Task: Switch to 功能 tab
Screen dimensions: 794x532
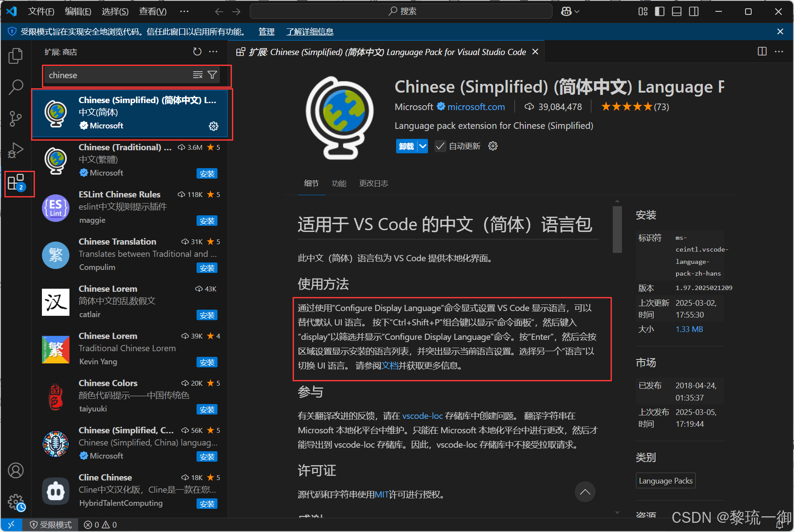Action: [339, 183]
